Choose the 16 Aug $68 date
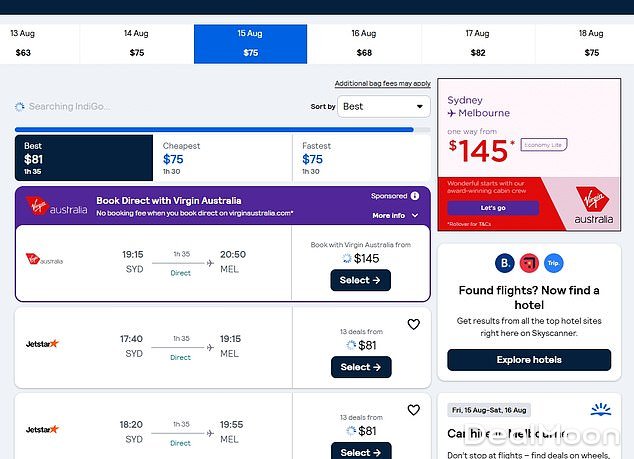Image resolution: width=634 pixels, height=459 pixels. tap(364, 44)
